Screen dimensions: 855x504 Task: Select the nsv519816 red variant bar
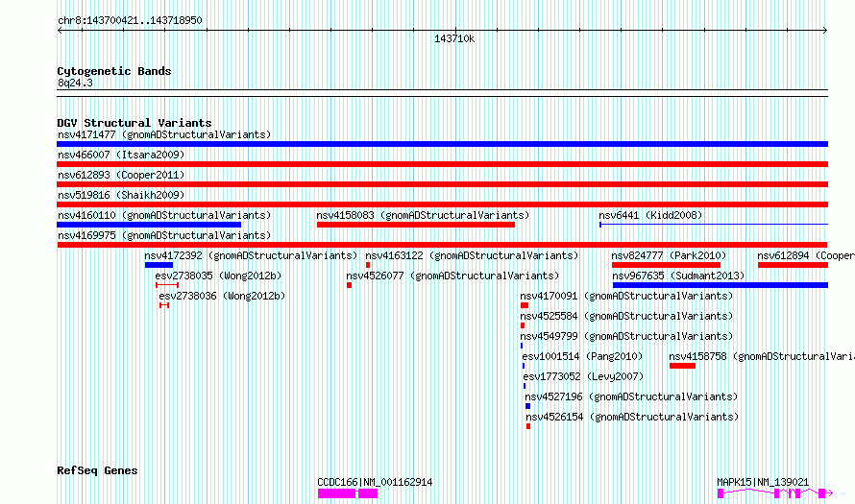coord(442,204)
